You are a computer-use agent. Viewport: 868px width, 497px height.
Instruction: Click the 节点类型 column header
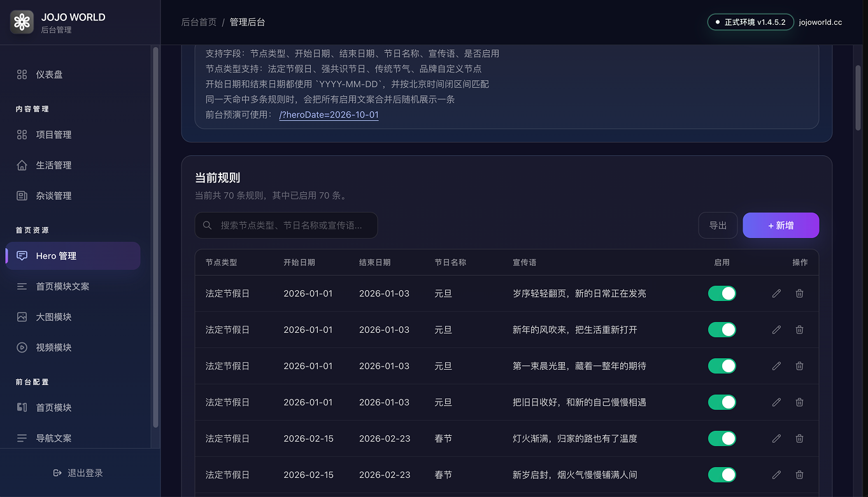point(221,262)
